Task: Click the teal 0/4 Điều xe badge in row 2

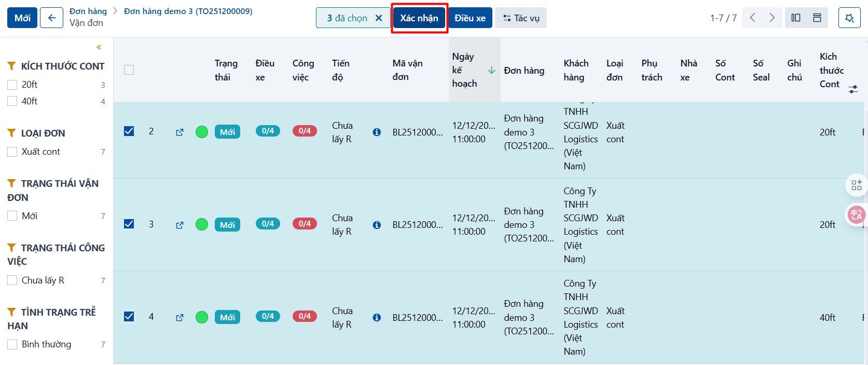Action: pos(268,131)
